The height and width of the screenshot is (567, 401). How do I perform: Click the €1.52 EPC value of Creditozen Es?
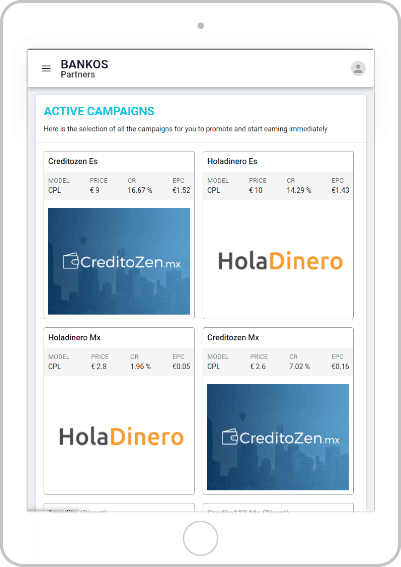click(x=181, y=190)
